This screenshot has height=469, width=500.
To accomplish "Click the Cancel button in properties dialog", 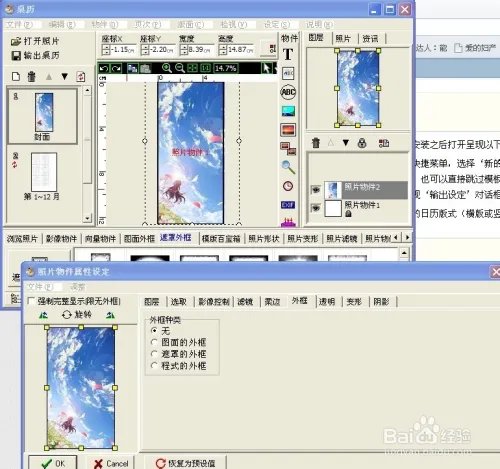I will tap(111, 463).
